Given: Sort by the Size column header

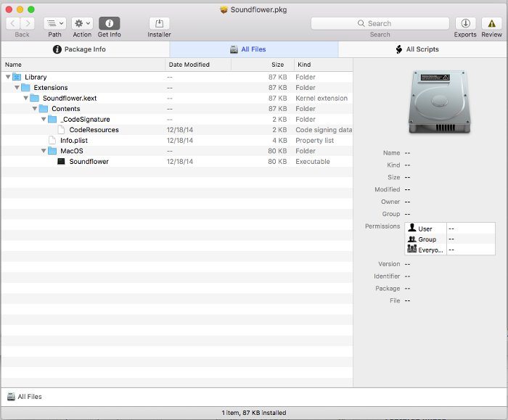Looking at the screenshot, I should pyautogui.click(x=263, y=65).
